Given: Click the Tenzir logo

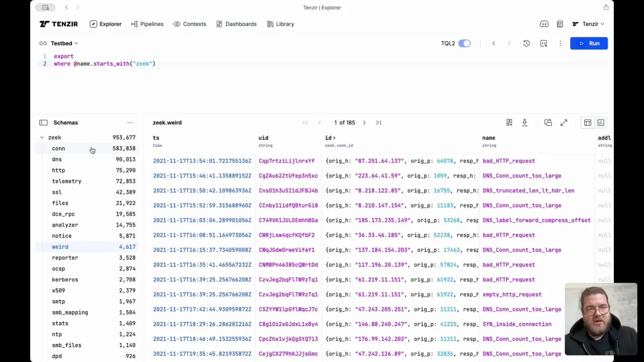Looking at the screenshot, I should click(x=58, y=24).
